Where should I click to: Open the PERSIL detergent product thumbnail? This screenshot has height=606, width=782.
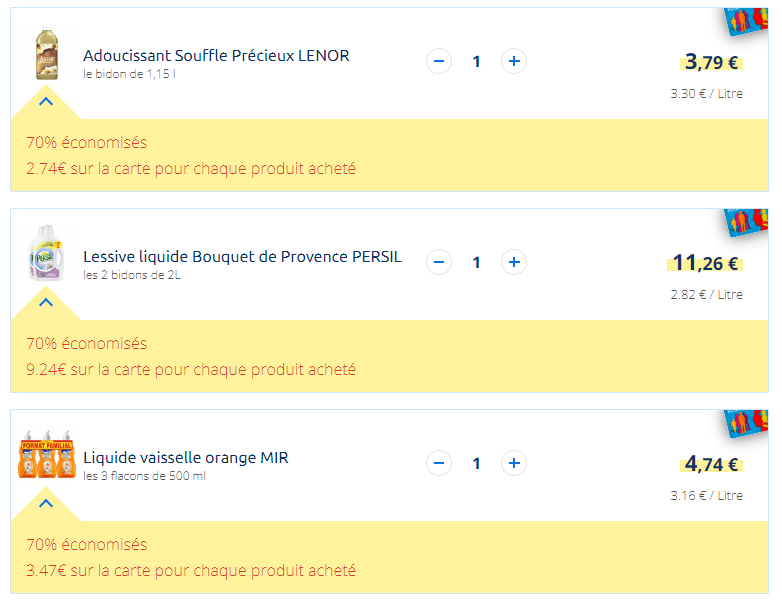46,253
